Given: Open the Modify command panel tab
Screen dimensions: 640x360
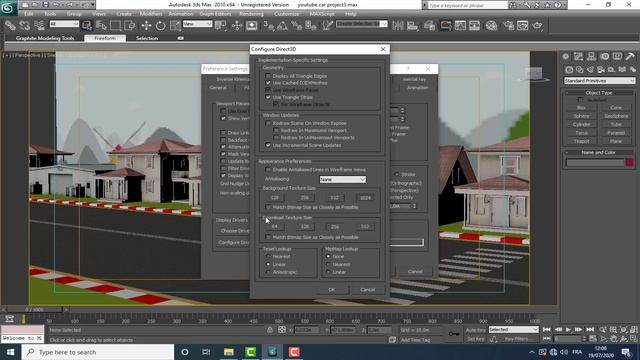Looking at the screenshot, I should coord(578,56).
